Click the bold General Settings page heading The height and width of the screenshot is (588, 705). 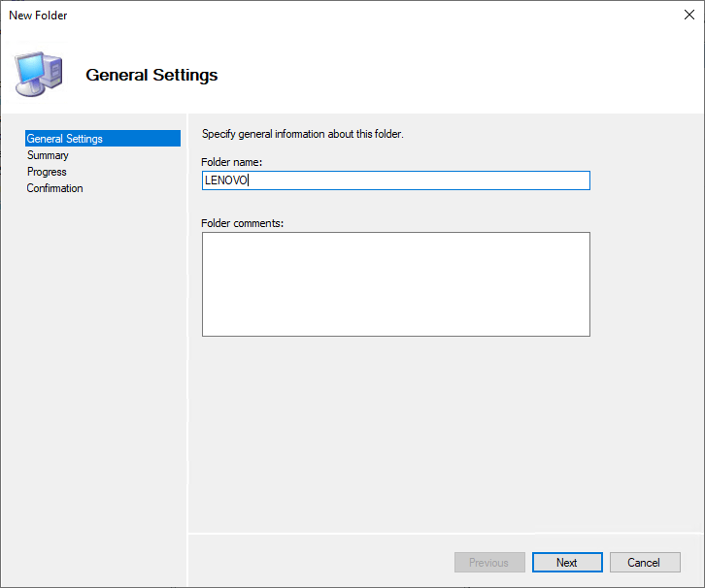tap(151, 75)
